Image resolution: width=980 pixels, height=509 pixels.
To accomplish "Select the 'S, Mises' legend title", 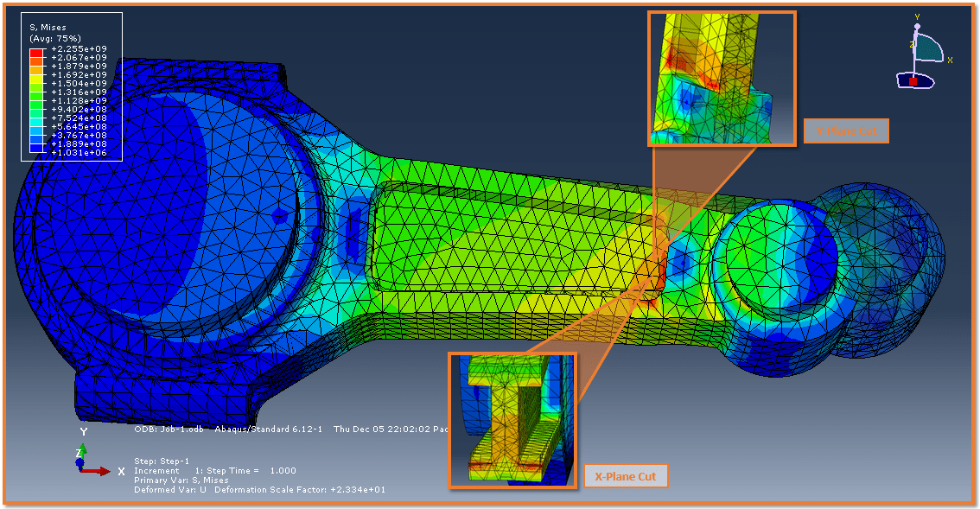I will [x=48, y=28].
